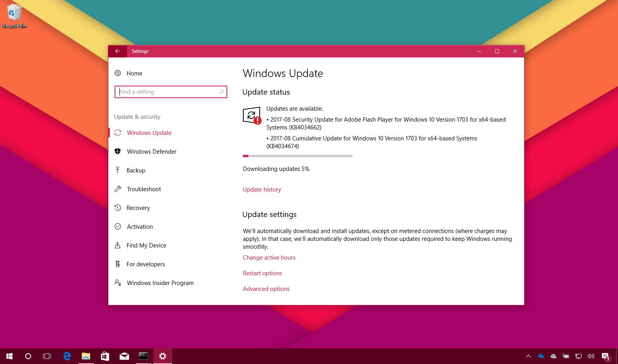Open the Mail app from the taskbar
This screenshot has height=364, width=618.
(x=124, y=356)
